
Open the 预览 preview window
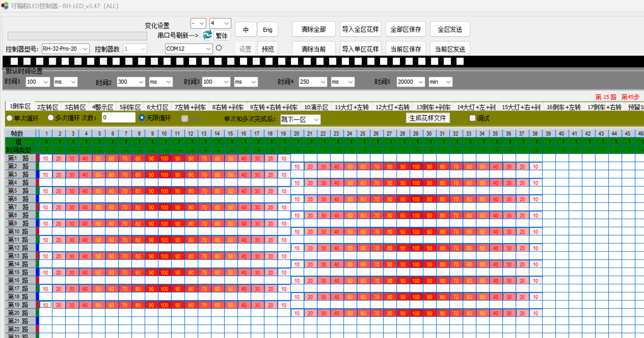[268, 49]
